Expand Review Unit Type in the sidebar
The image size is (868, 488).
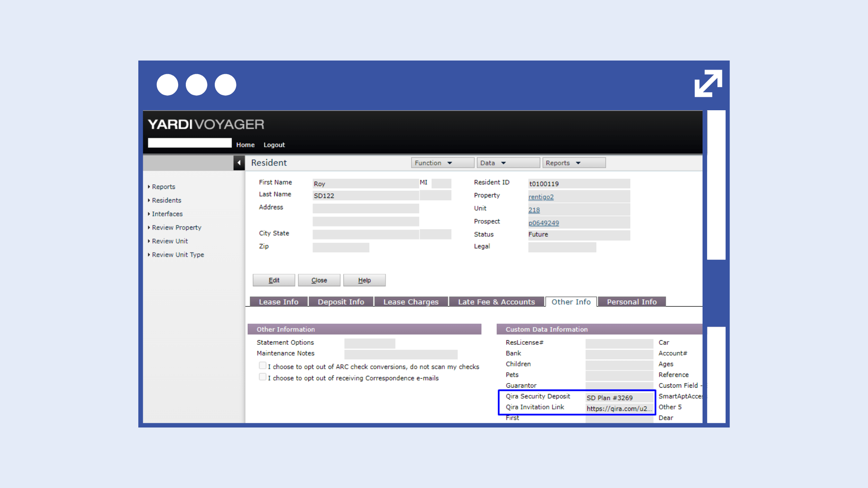click(x=178, y=255)
